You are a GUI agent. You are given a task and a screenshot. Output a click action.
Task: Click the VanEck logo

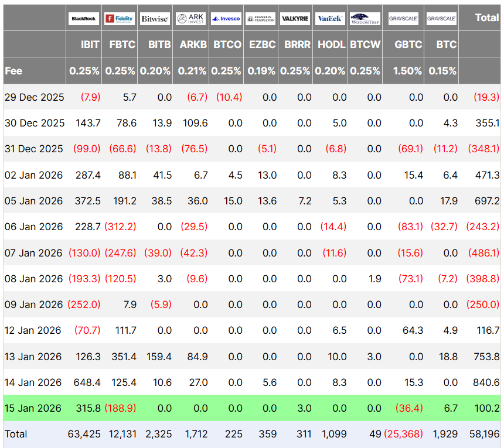tap(330, 19)
